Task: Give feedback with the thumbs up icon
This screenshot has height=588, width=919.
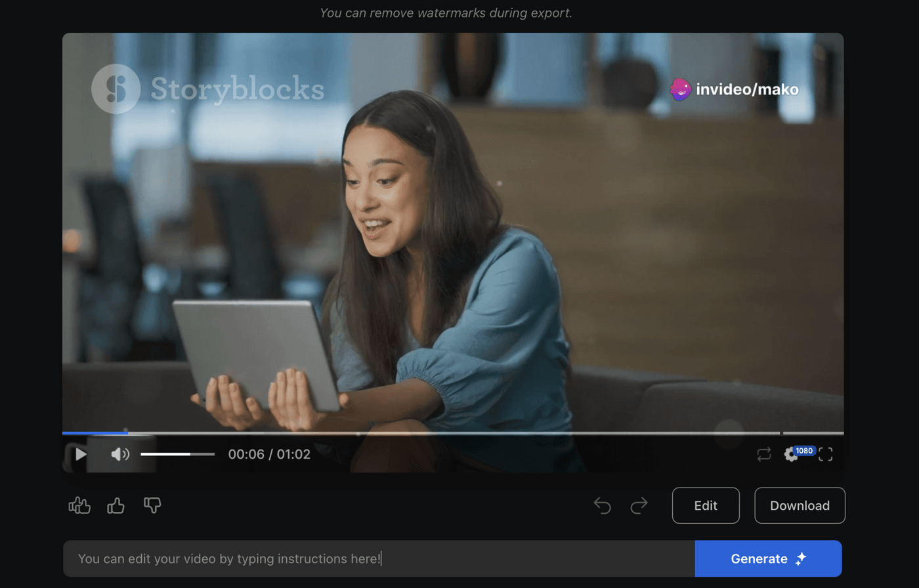Action: pos(116,505)
